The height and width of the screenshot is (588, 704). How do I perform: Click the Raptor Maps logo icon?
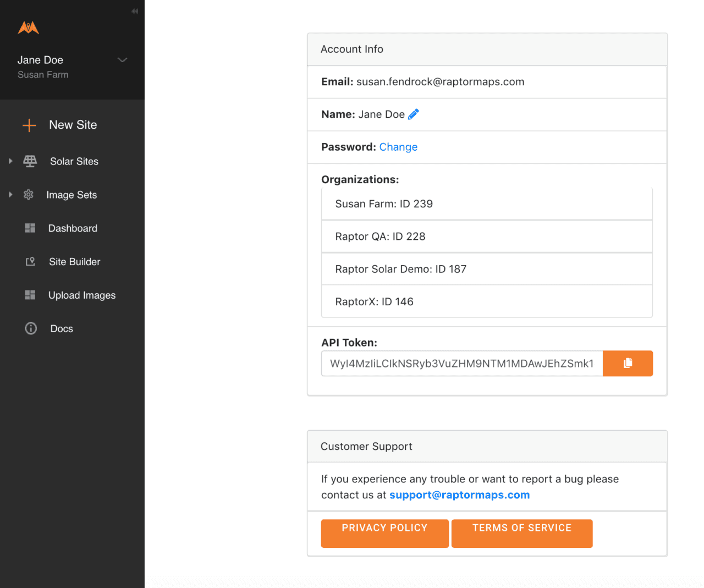(28, 28)
